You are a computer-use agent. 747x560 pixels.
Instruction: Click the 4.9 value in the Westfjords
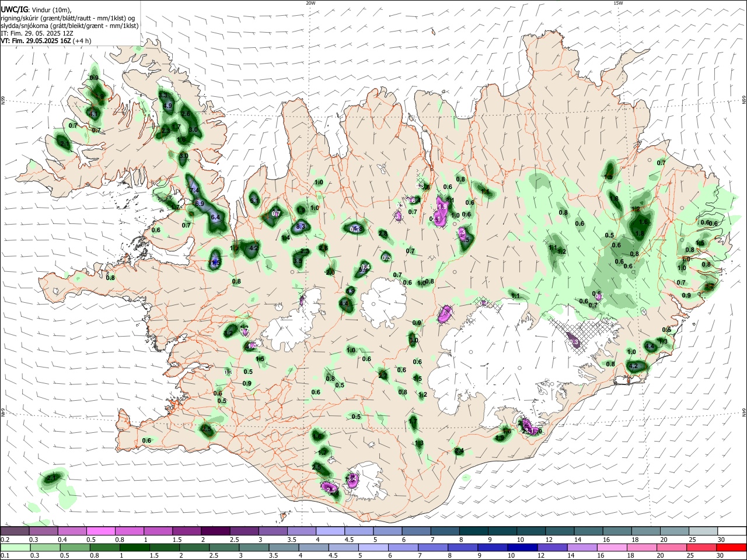coord(167,106)
